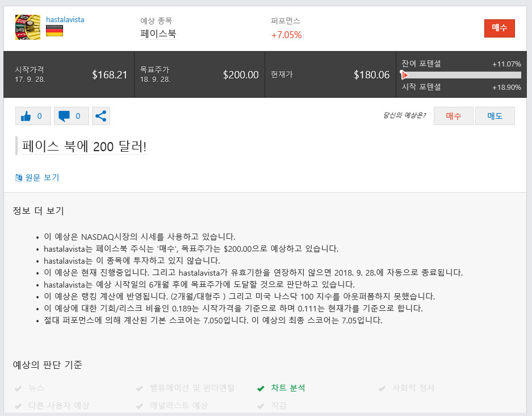532x416 pixels.
Task: Click the red marker on potential bar
Action: (404, 74)
